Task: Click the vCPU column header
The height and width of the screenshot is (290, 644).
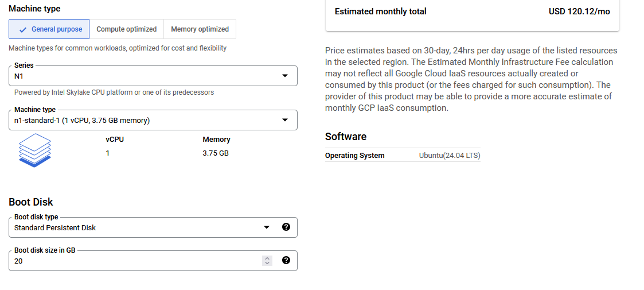Action: pyautogui.click(x=115, y=140)
